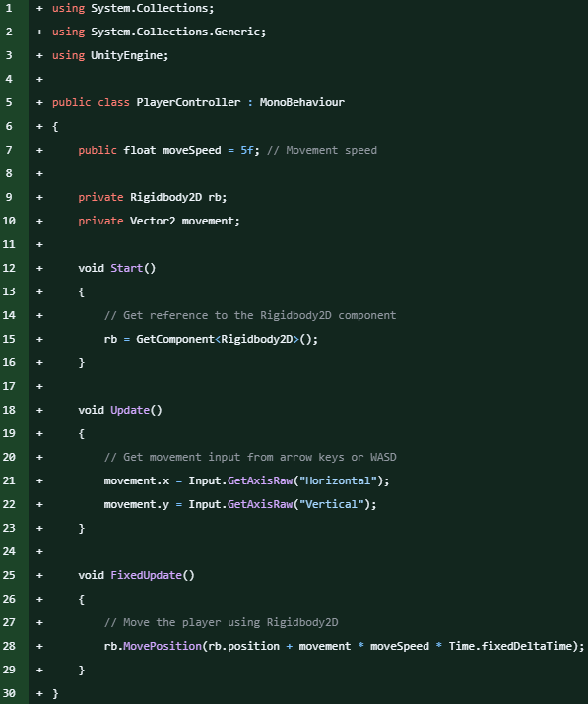Click line number 1 in the gutter
This screenshot has width=588, height=704.
click(9, 8)
